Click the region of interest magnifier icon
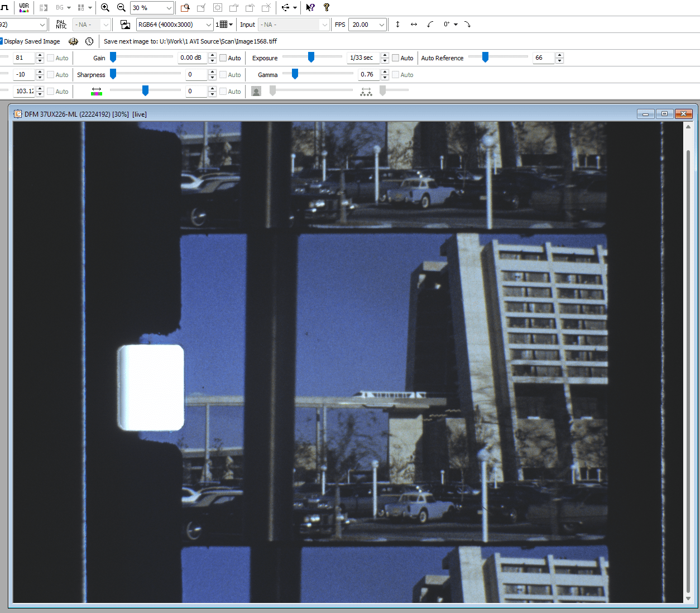The height and width of the screenshot is (613, 700). pyautogui.click(x=185, y=8)
